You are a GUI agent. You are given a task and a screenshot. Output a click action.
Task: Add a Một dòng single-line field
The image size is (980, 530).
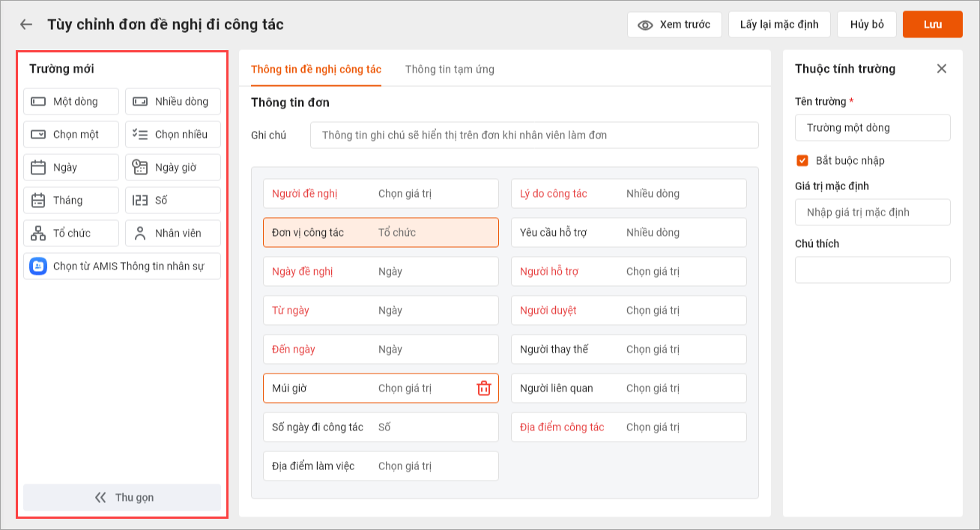pos(71,102)
